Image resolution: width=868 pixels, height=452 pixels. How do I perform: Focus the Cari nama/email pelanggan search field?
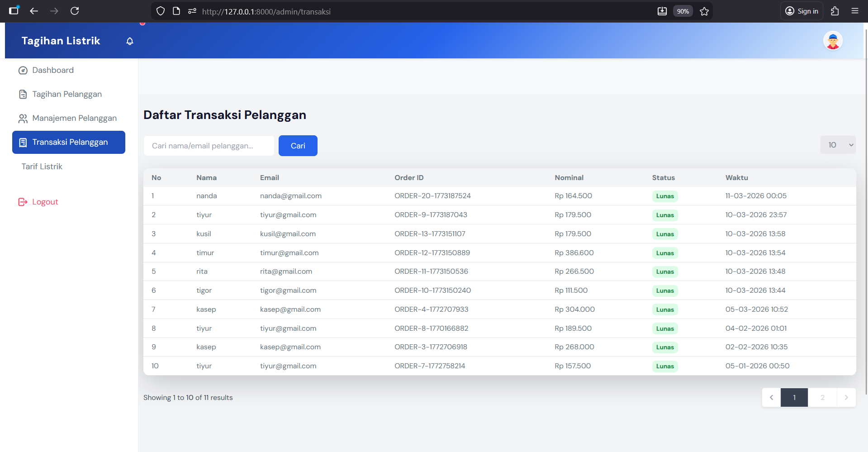[x=209, y=146]
